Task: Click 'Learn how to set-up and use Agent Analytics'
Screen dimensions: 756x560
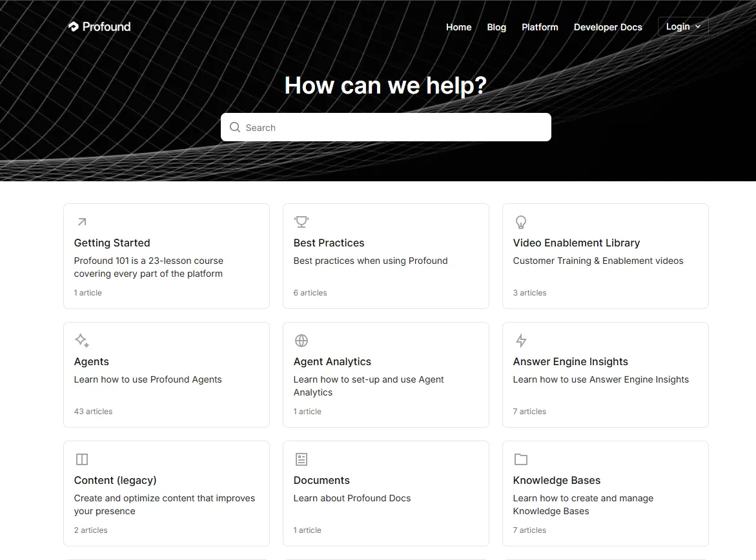Action: click(369, 386)
